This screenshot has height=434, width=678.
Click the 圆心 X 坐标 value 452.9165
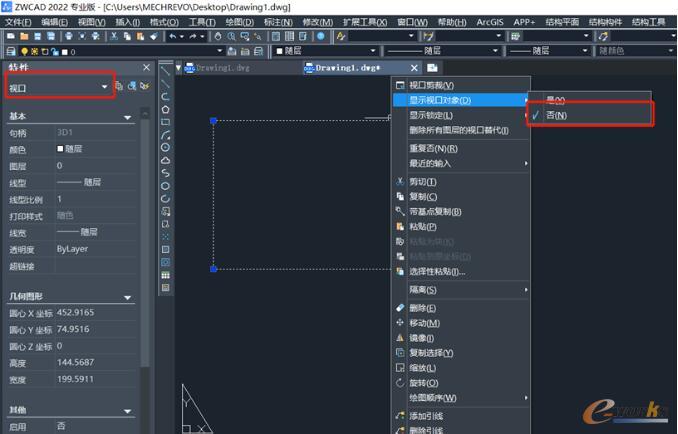pyautogui.click(x=75, y=312)
